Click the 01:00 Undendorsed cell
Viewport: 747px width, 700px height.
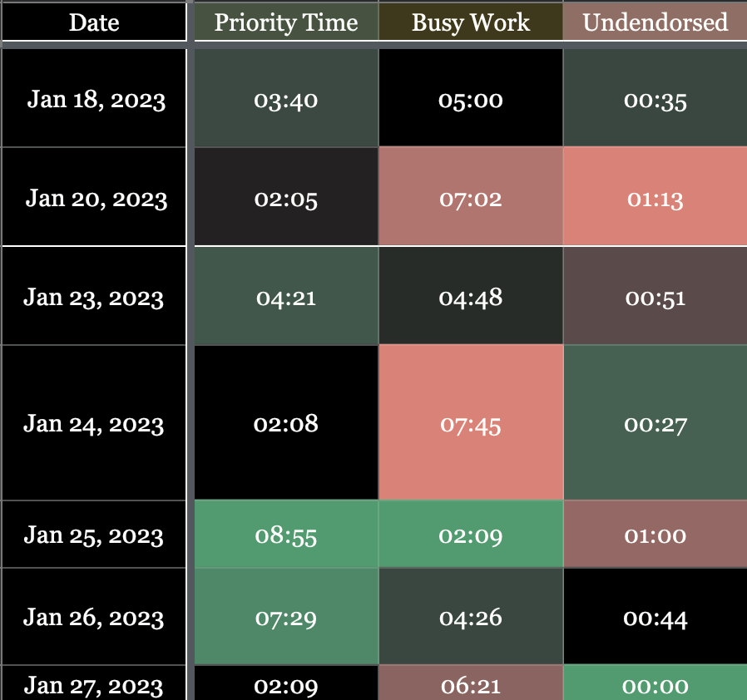click(x=655, y=535)
